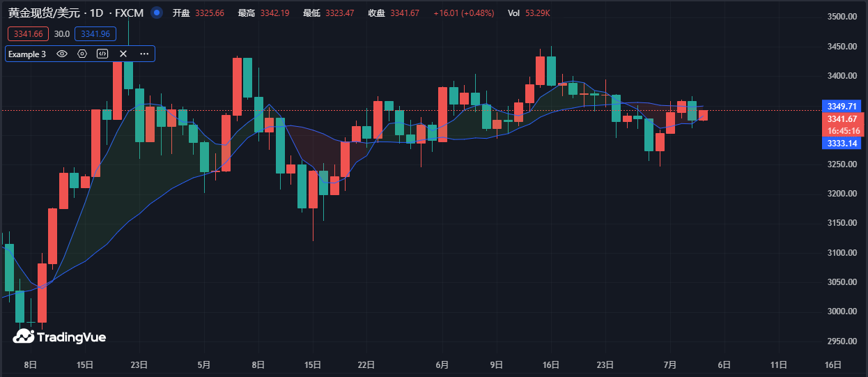Click the 16:45:16 countdown label
Screen dimensions: 868x377
[842, 130]
